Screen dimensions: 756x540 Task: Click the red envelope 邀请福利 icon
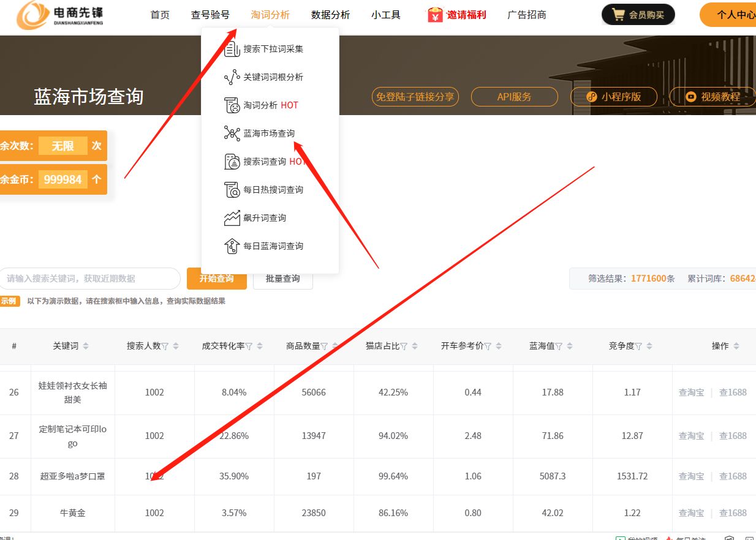point(435,15)
